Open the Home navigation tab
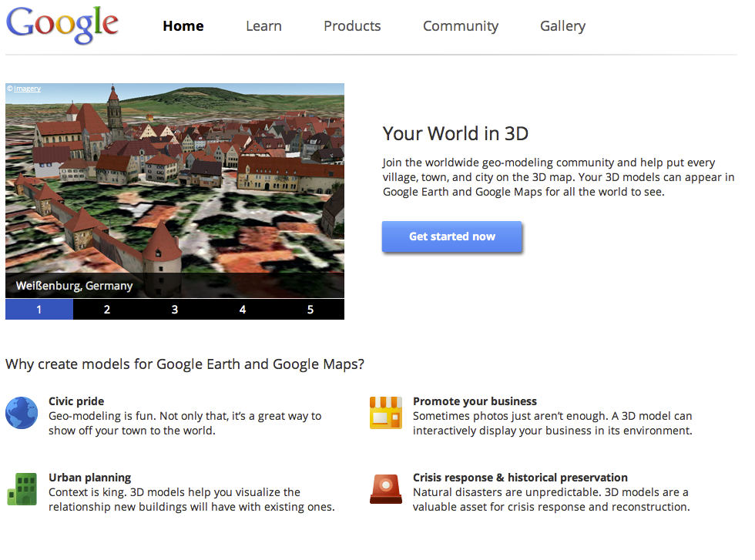The height and width of the screenshot is (560, 755). (x=183, y=26)
